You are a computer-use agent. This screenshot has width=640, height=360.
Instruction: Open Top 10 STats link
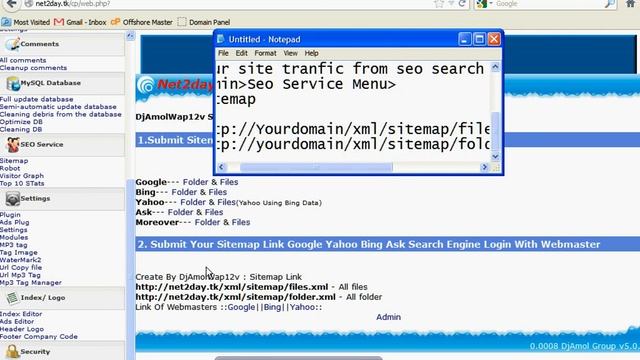(22, 183)
